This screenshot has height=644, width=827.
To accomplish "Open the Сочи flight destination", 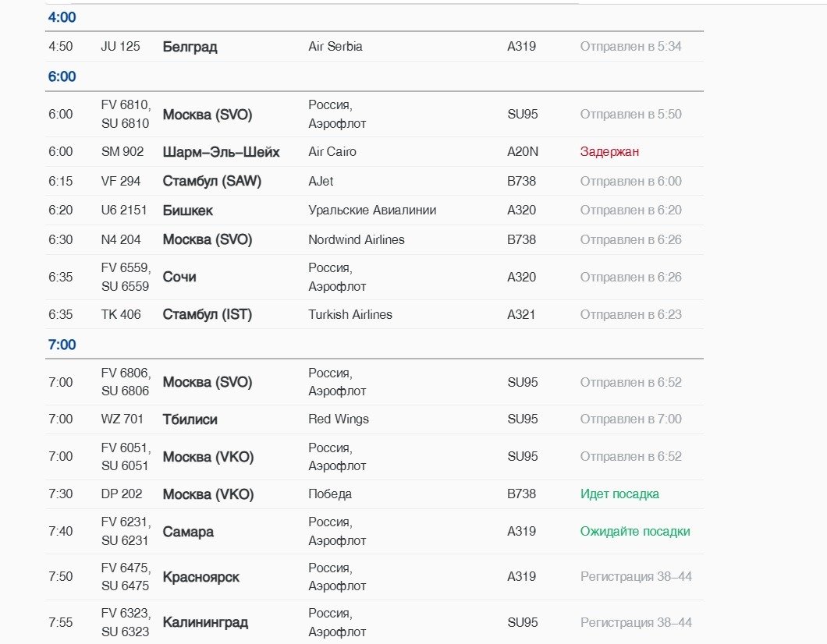I will [x=179, y=278].
